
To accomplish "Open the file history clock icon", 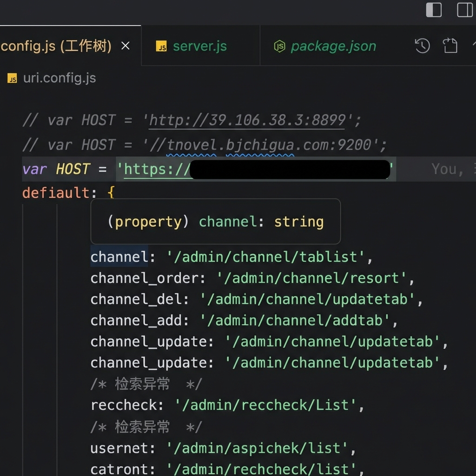I will (422, 46).
